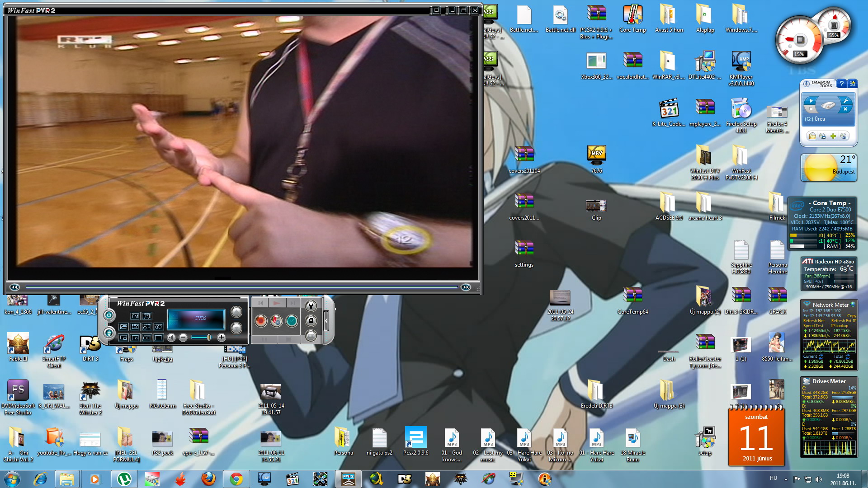Click fast-forward button on WinFast video seek bar

[466, 287]
